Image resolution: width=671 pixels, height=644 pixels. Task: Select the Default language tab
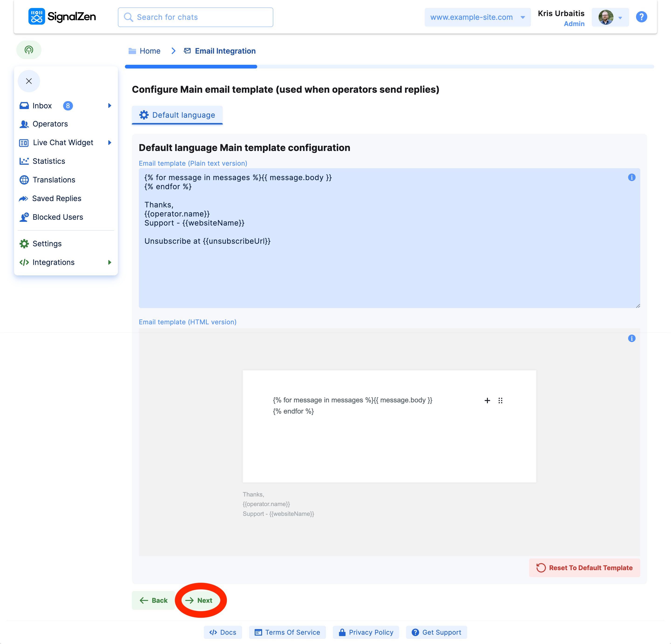[177, 115]
